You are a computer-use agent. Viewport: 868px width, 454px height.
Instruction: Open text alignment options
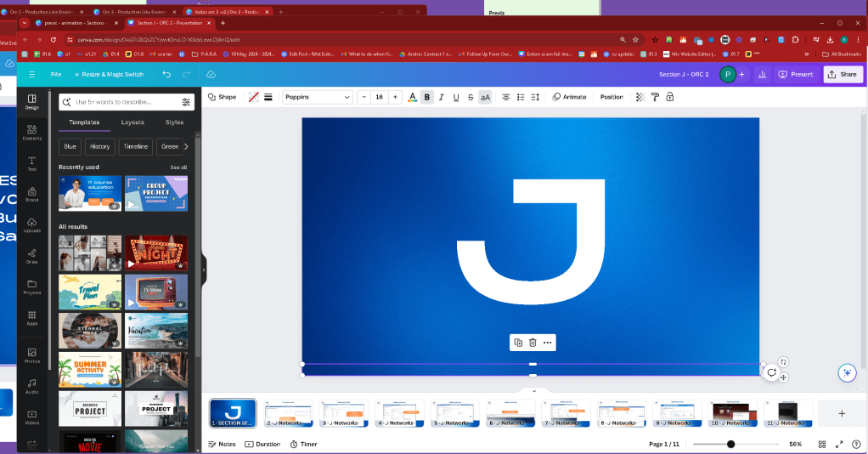(x=506, y=97)
